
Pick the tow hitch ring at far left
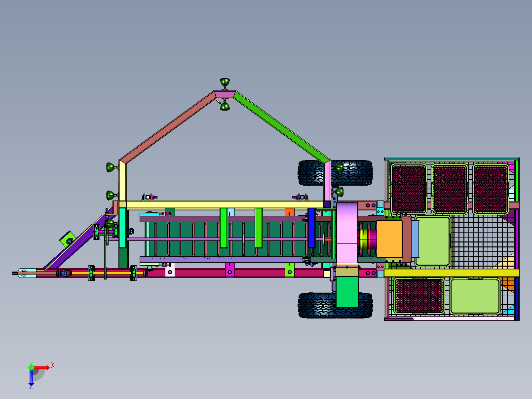pos(23,272)
